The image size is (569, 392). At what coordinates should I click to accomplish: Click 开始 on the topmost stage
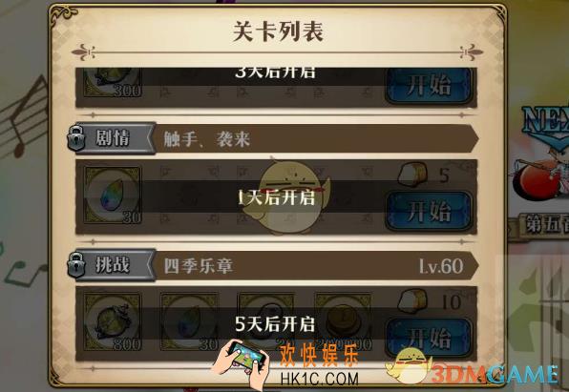point(430,86)
